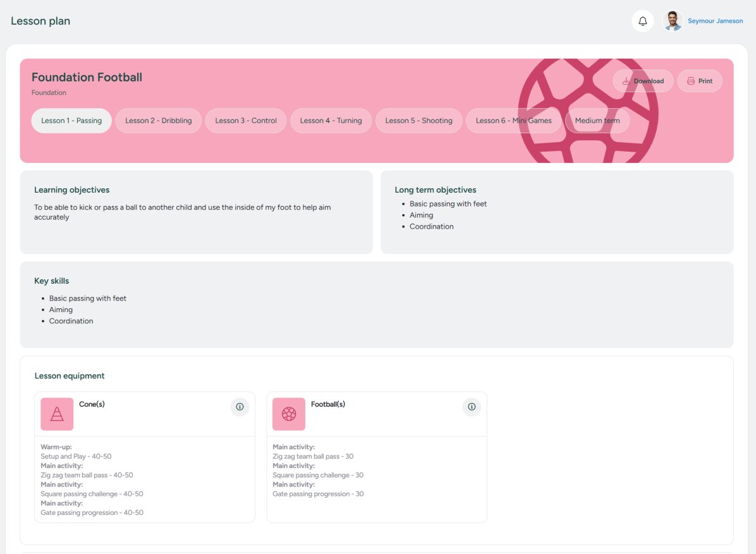Switch to the Medium term tab
Image resolution: width=756 pixels, height=554 pixels.
coord(597,121)
